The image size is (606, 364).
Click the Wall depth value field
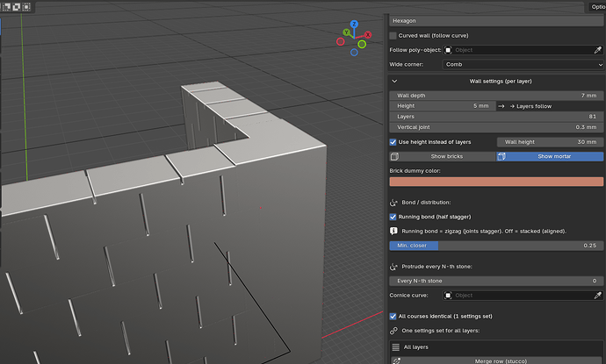496,96
